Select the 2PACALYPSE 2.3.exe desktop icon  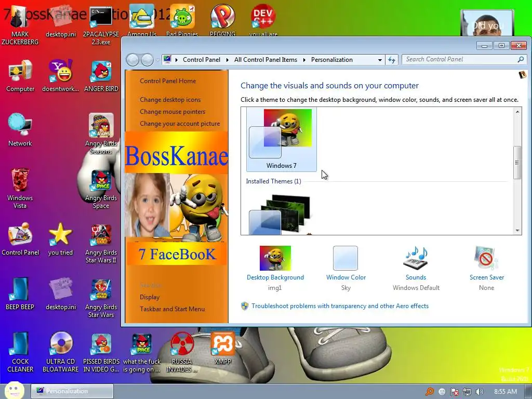[x=101, y=25]
